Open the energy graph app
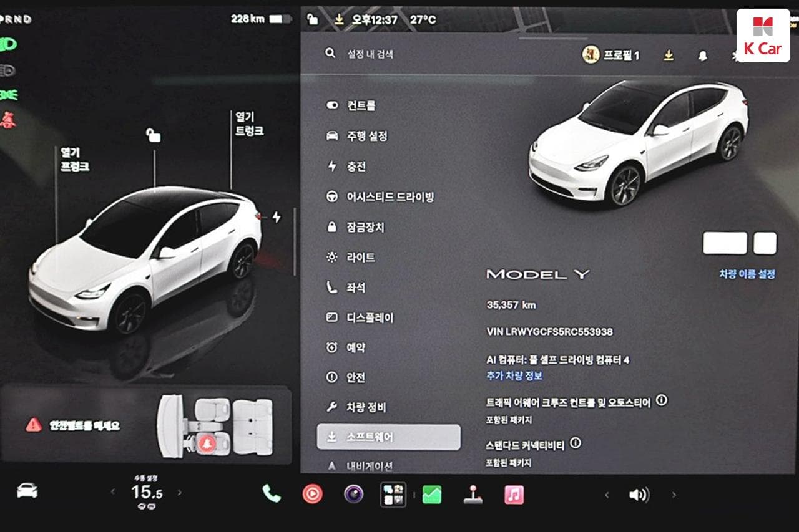 click(x=432, y=495)
